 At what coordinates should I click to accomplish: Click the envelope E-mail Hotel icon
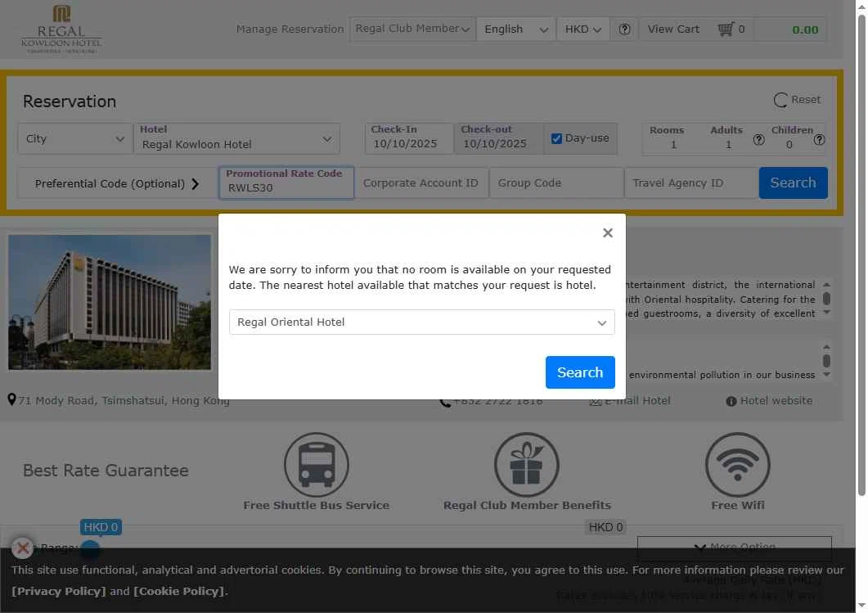(x=596, y=402)
